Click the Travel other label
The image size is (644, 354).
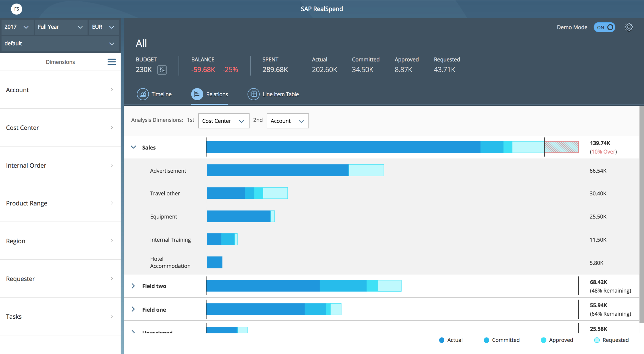pos(165,193)
